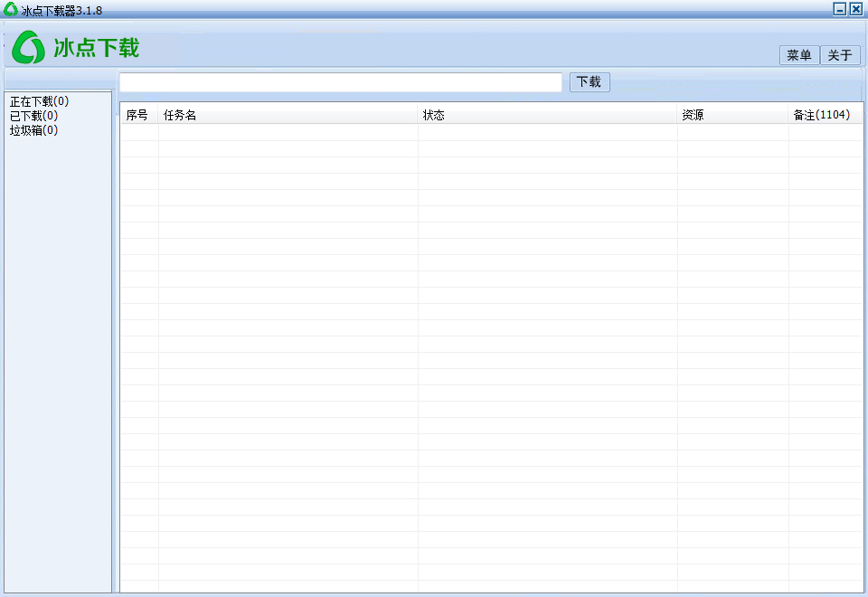The width and height of the screenshot is (868, 597).
Task: Minimize the 冰点下载器 window
Action: 839,9
